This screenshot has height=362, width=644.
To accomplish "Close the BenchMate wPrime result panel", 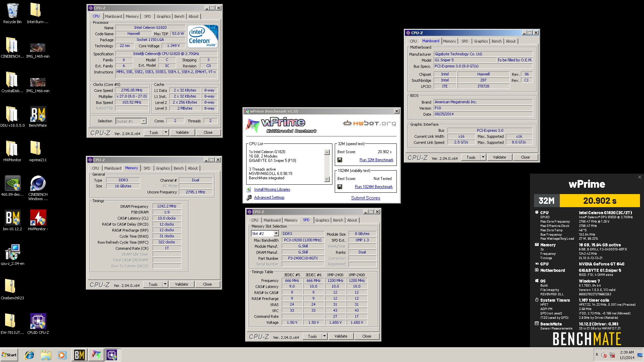I will (639, 177).
